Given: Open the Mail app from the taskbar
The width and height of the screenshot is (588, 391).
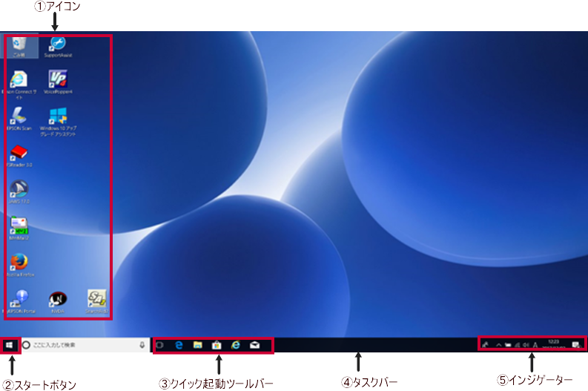Looking at the screenshot, I should pyautogui.click(x=254, y=345).
